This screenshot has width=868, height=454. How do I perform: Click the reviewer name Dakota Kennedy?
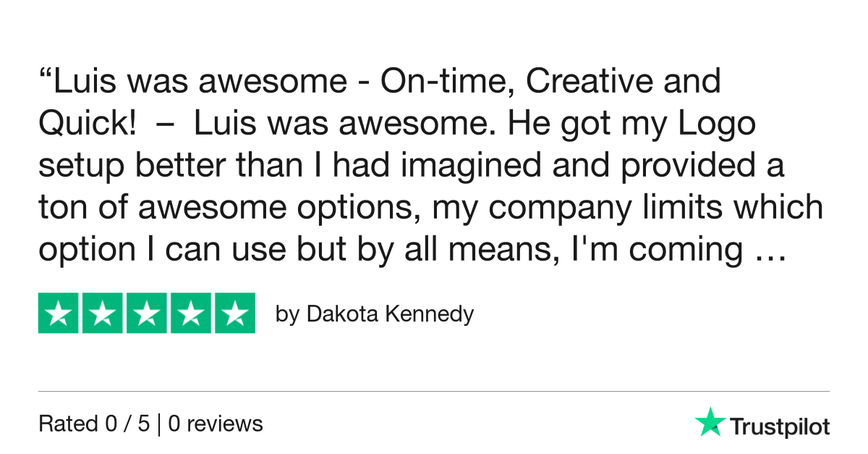(x=390, y=314)
